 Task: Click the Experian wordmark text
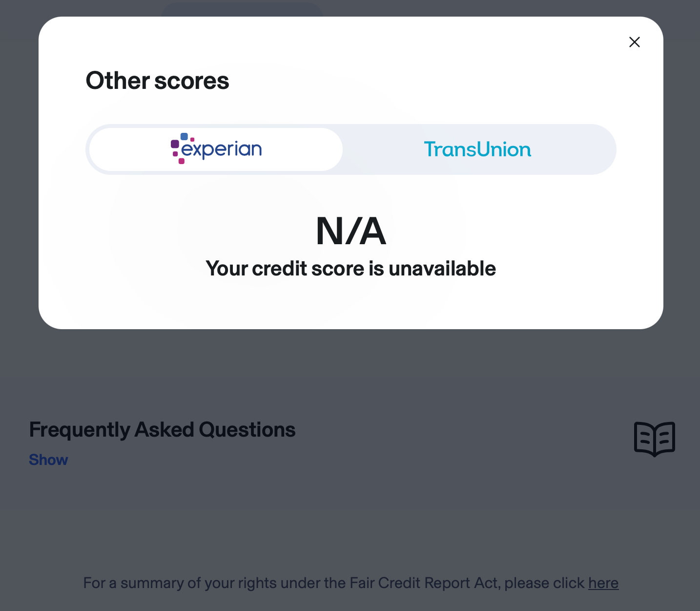point(222,149)
